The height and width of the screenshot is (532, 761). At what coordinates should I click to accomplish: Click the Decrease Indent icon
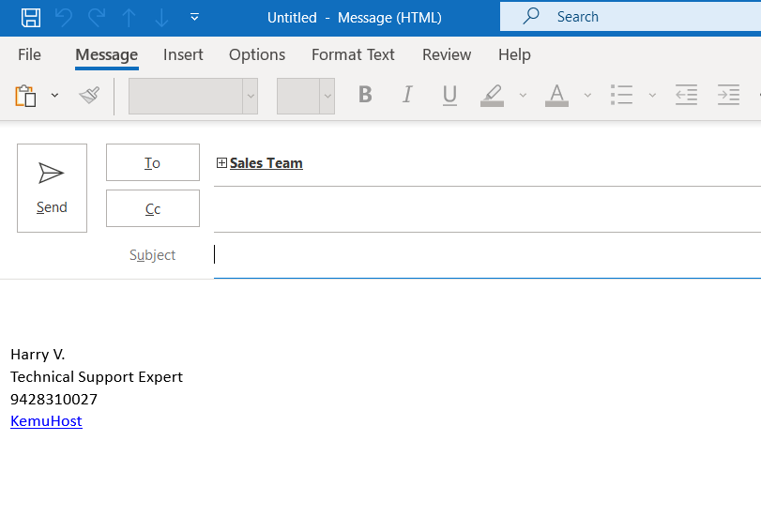[x=686, y=95]
